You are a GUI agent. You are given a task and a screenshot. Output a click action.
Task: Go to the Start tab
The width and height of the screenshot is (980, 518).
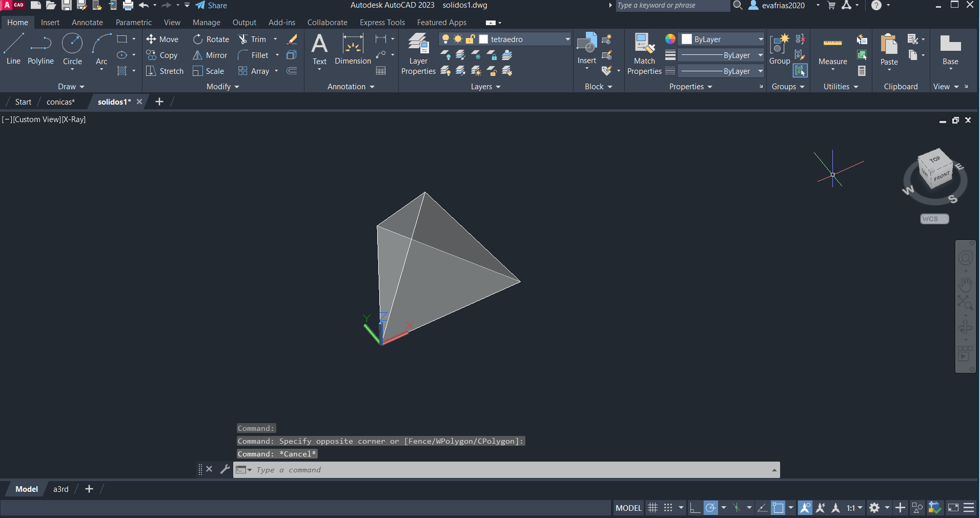23,102
